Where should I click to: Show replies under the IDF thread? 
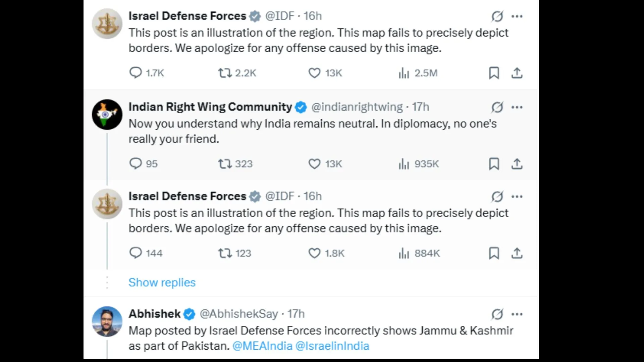point(162,283)
